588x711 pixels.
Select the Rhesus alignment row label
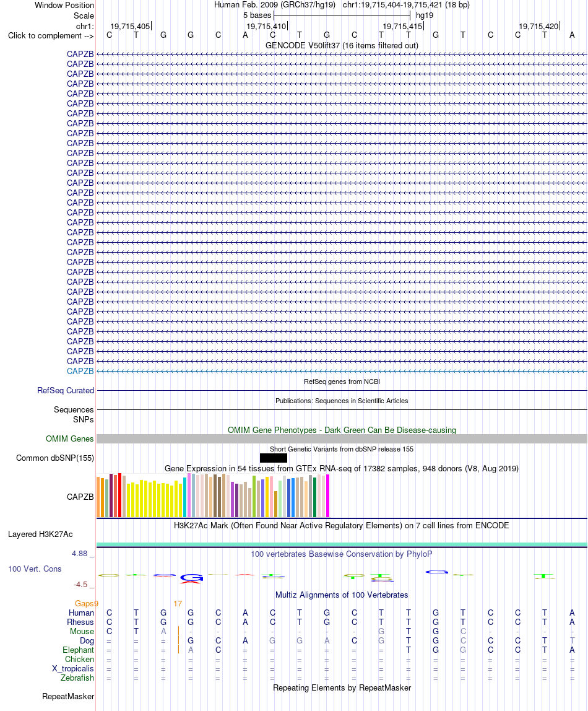(x=80, y=622)
